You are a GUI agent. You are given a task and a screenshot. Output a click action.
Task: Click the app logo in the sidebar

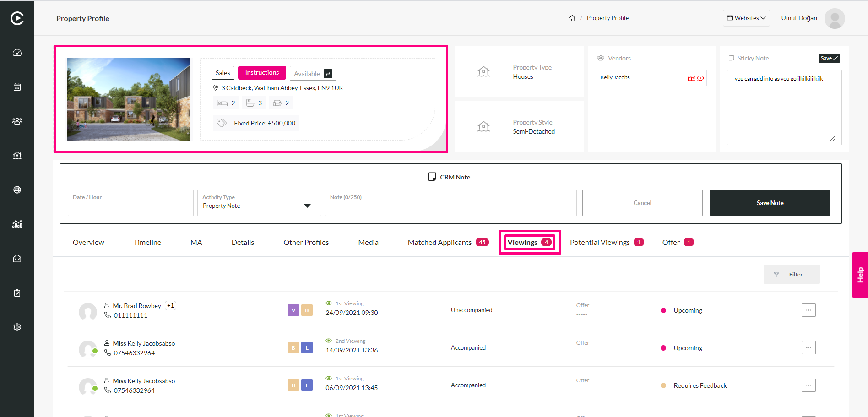17,18
